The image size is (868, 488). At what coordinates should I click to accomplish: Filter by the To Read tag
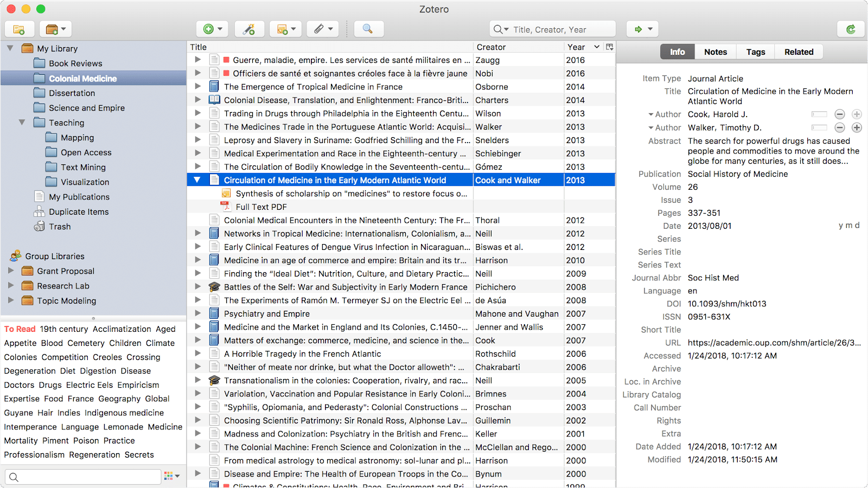[x=20, y=329]
